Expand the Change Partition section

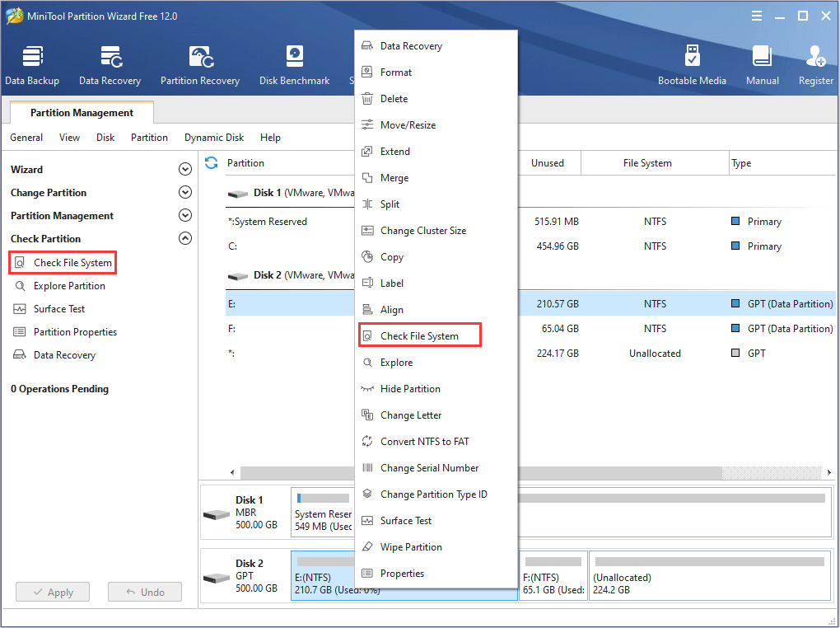(x=184, y=193)
